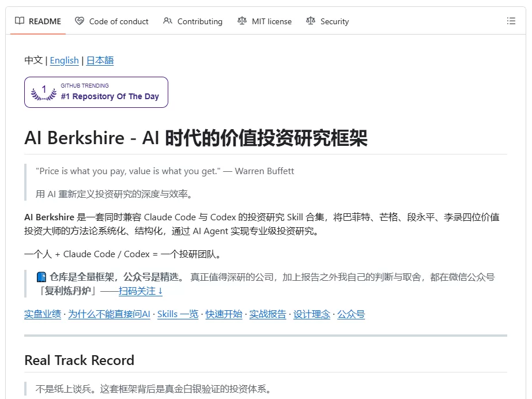Screen dimensions: 532x399
Task: Click the Contributing people icon
Action: click(x=168, y=21)
